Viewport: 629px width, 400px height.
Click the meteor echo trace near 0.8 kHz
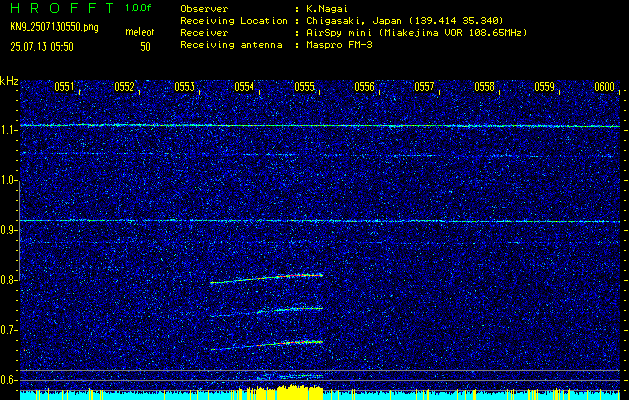(267, 279)
